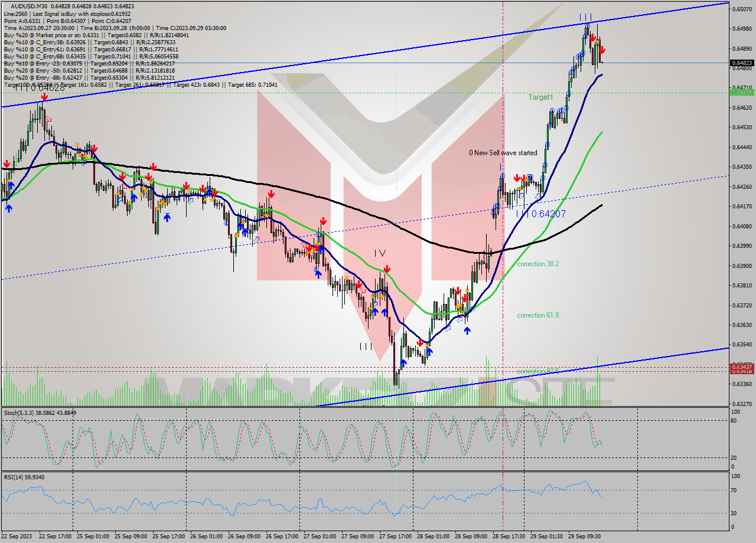The image size is (756, 543).
Task: Click the 'I I I 0.64207' wave label
Action: (540, 214)
